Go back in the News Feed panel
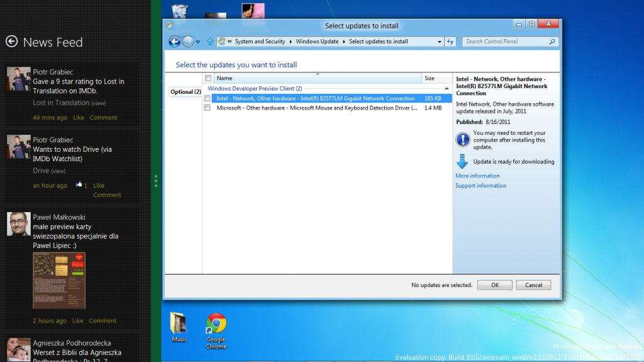This screenshot has height=362, width=644. coord(11,42)
